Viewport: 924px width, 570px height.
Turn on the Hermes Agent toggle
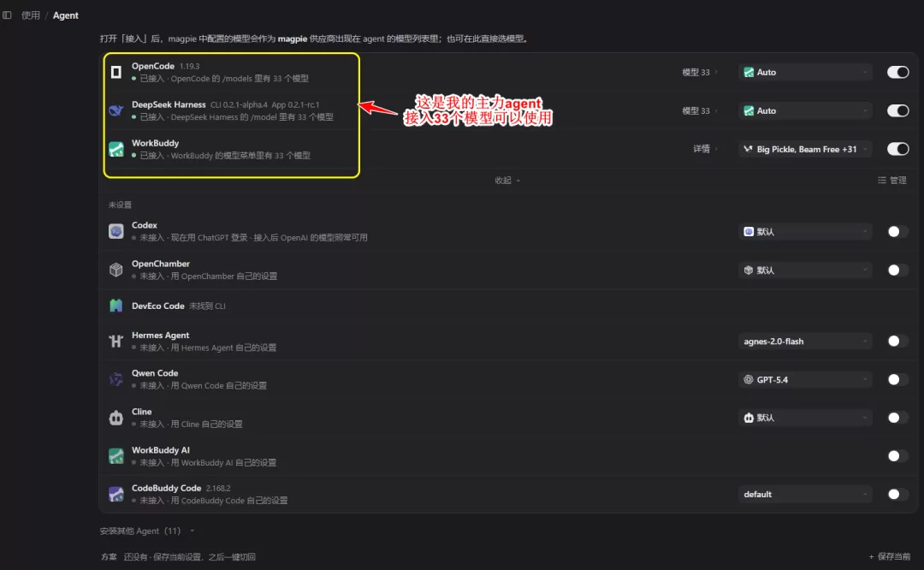pyautogui.click(x=897, y=341)
